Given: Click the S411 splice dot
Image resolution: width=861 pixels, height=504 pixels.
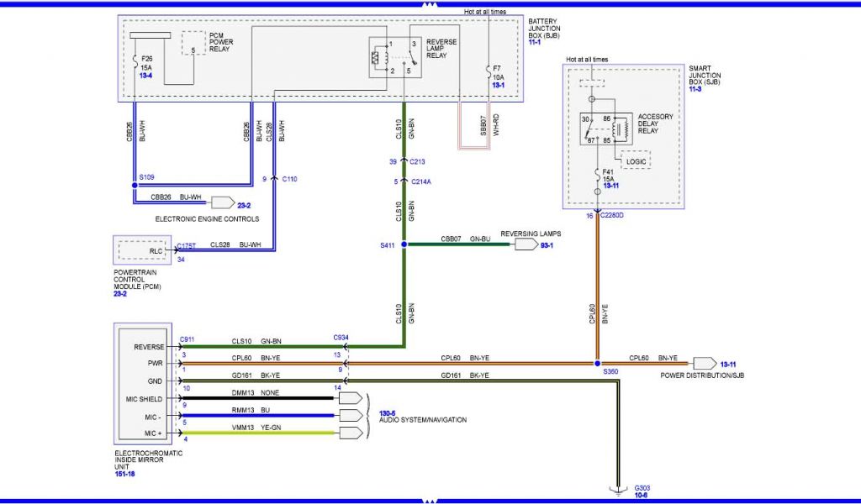Looking at the screenshot, I should coord(404,244).
